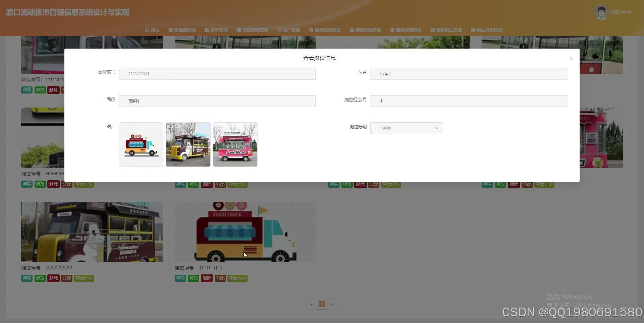The image size is (644, 323).
Task: Select the first food truck image thumbnail
Action: [141, 144]
